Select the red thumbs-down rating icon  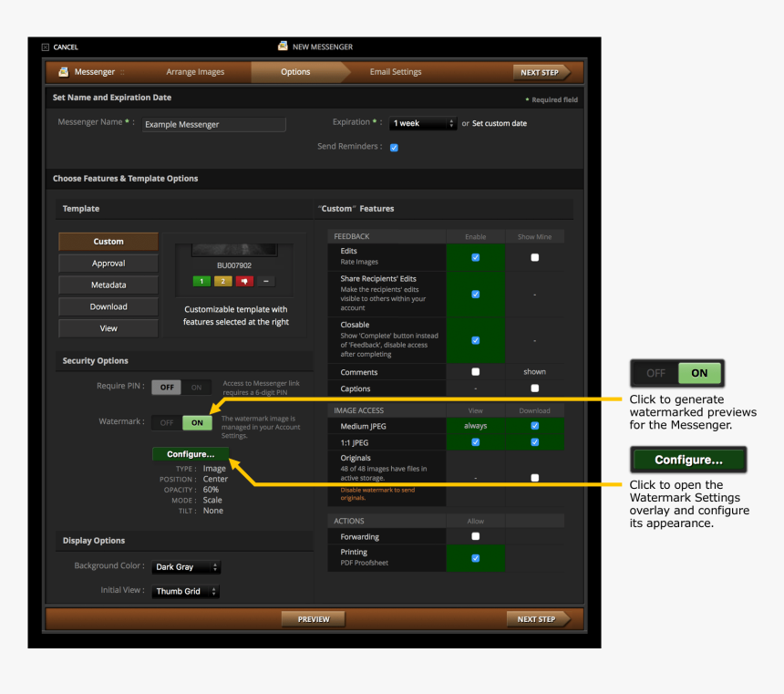point(244,281)
